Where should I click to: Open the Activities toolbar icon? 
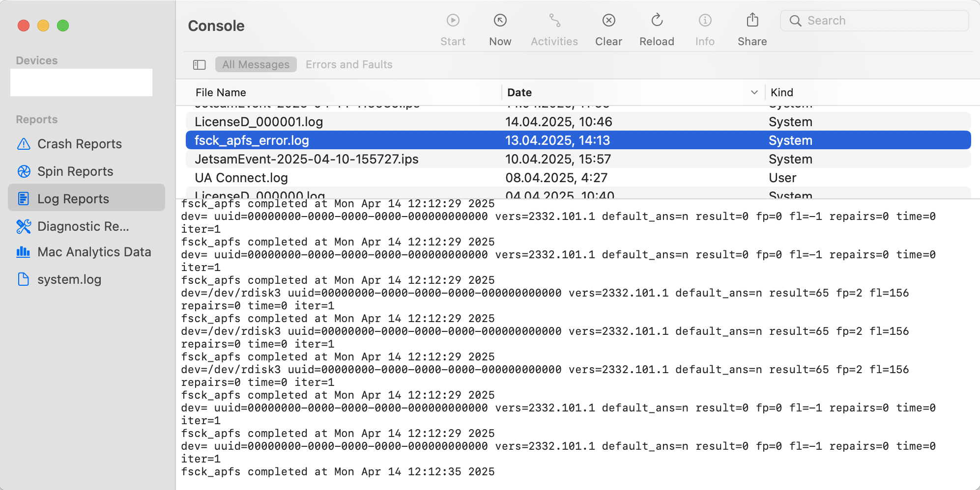(554, 21)
